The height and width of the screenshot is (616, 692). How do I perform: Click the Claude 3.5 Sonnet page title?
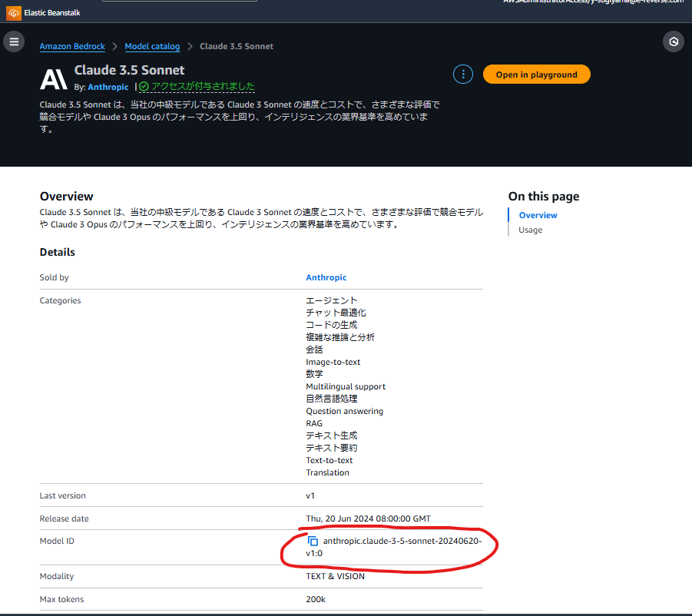click(x=129, y=70)
